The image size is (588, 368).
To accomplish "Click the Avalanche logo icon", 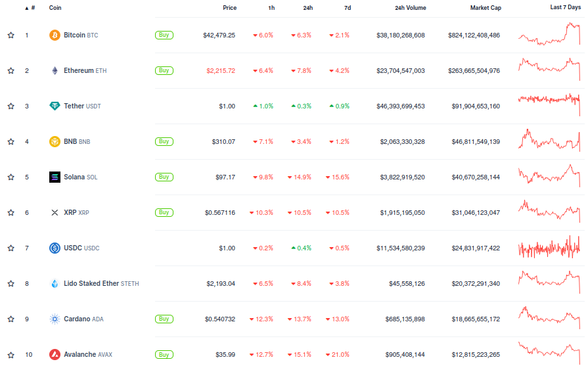I will pyautogui.click(x=55, y=354).
